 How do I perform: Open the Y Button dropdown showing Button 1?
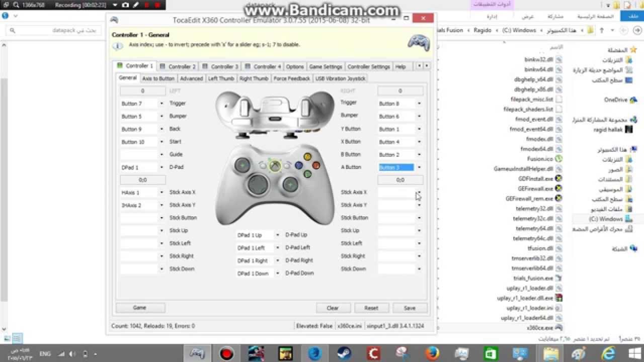tap(419, 129)
